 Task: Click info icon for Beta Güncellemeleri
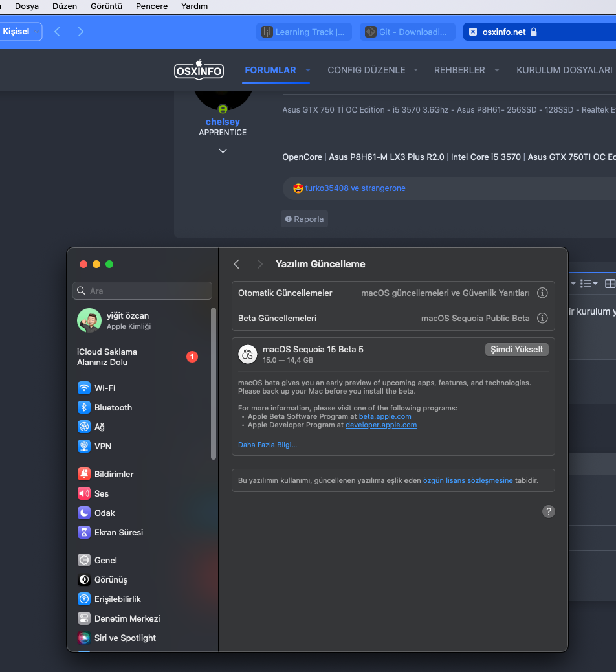pos(542,318)
